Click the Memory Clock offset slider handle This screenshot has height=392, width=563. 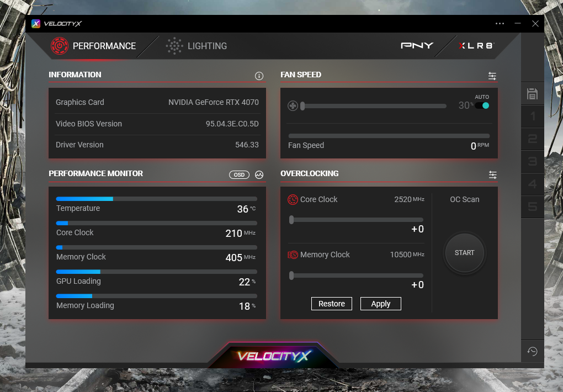coord(291,276)
